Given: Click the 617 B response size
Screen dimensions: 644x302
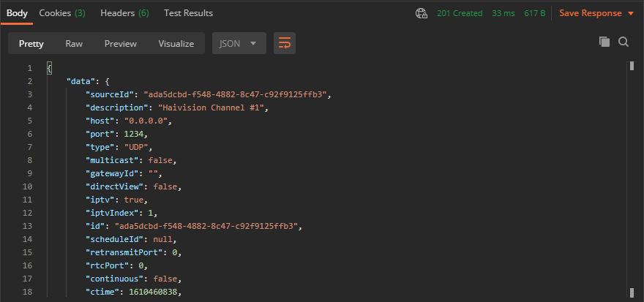Looking at the screenshot, I should (x=536, y=13).
